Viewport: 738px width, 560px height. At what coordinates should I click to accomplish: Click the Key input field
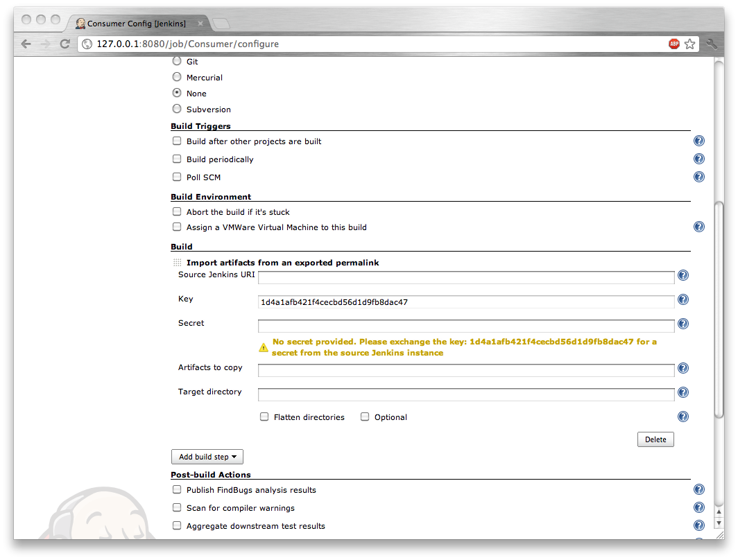(466, 302)
